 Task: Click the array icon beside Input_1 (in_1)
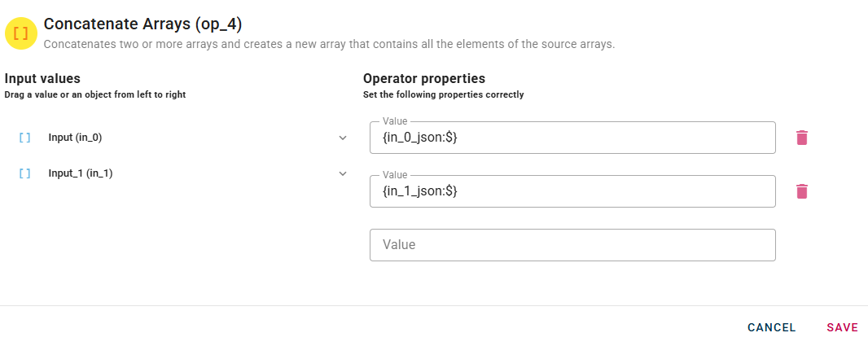click(x=24, y=173)
